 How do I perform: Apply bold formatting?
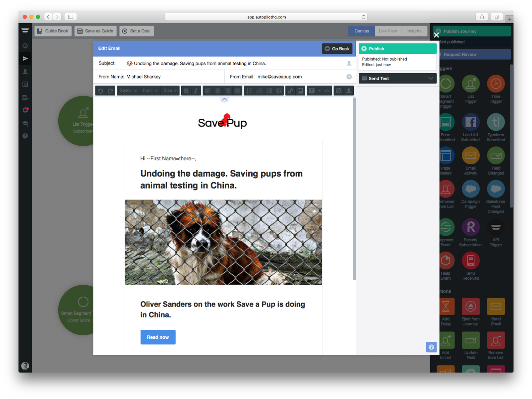pos(186,91)
